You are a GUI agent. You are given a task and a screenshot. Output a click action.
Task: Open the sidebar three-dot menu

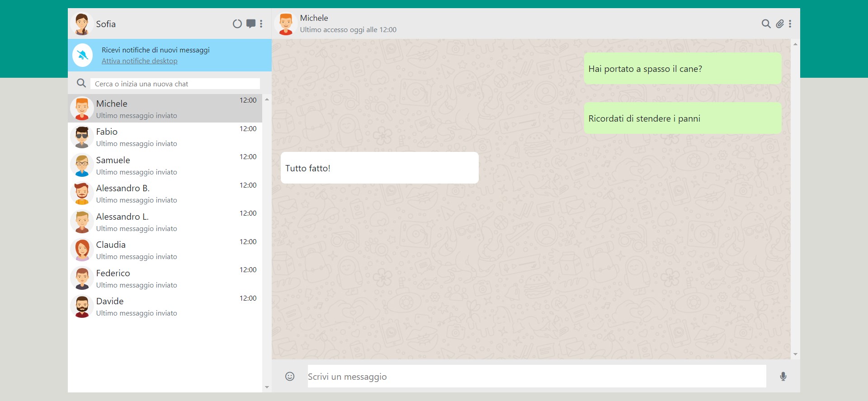(x=261, y=24)
